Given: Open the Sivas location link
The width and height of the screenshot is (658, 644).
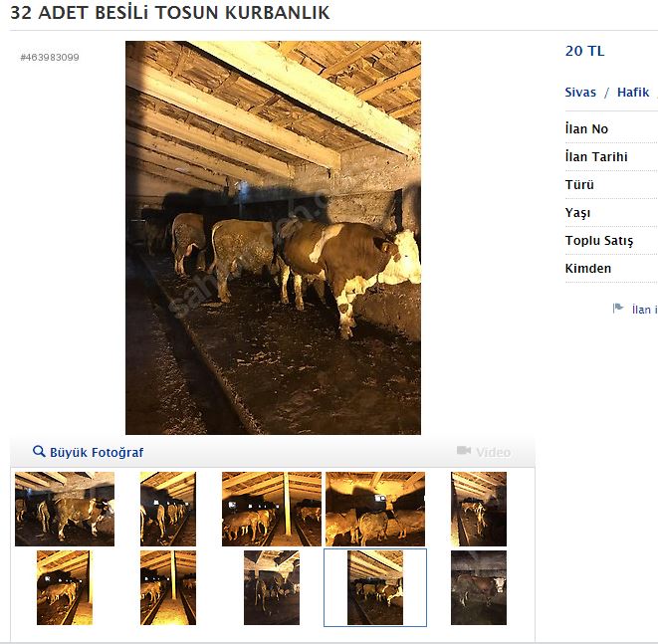Looking at the screenshot, I should tap(580, 92).
